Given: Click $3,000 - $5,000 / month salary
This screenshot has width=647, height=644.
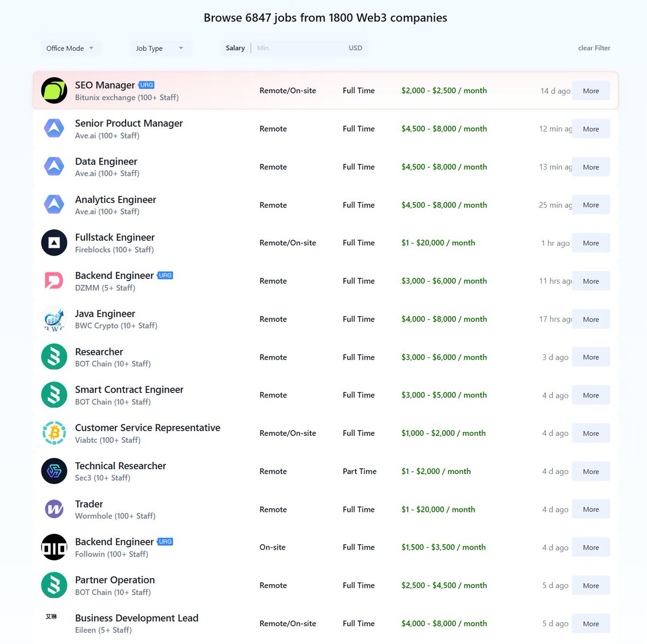Looking at the screenshot, I should pyautogui.click(x=444, y=395).
